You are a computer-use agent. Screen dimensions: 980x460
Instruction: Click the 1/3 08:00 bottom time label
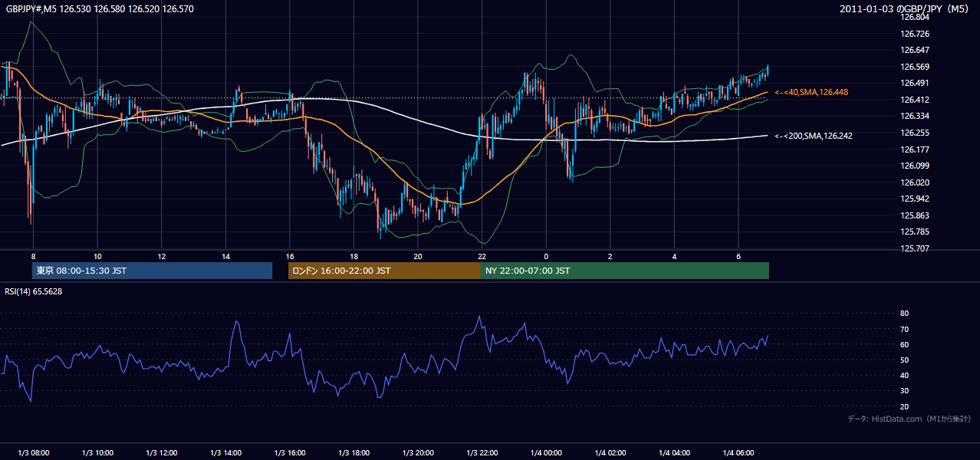click(33, 452)
